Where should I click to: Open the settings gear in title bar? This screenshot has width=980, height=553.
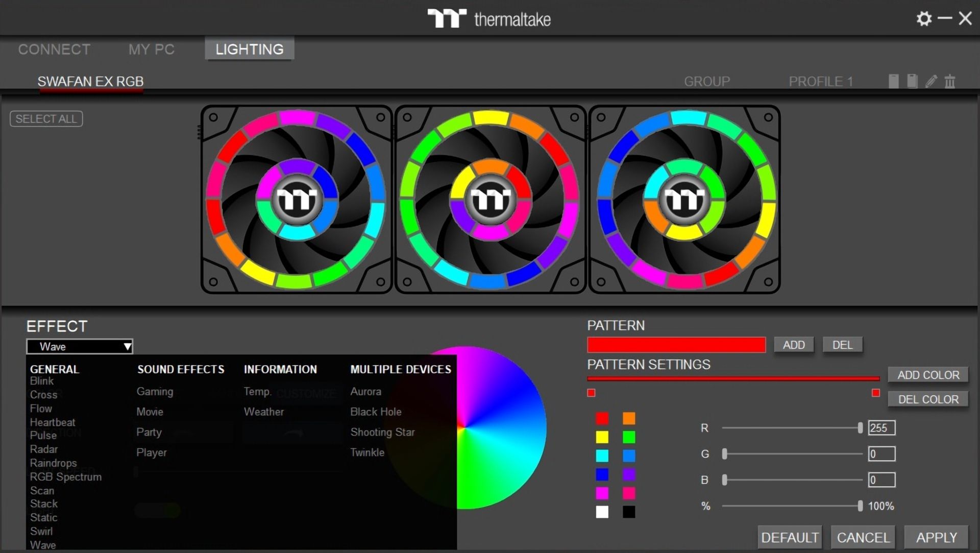pyautogui.click(x=924, y=19)
